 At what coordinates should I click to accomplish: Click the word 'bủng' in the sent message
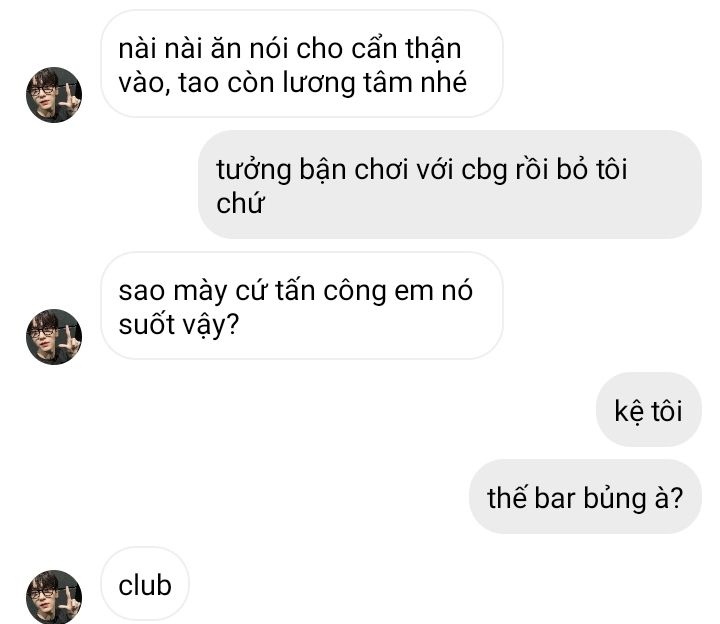pyautogui.click(x=615, y=499)
